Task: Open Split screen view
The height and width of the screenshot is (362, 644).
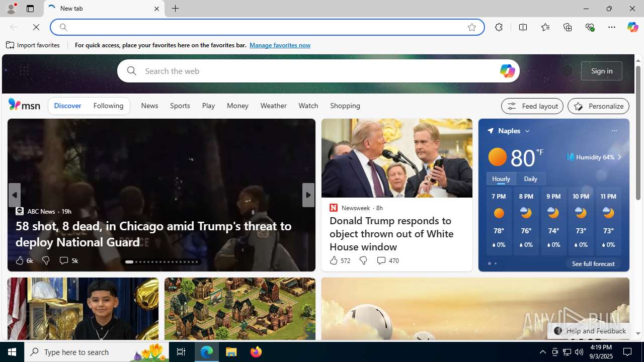Action: [523, 27]
